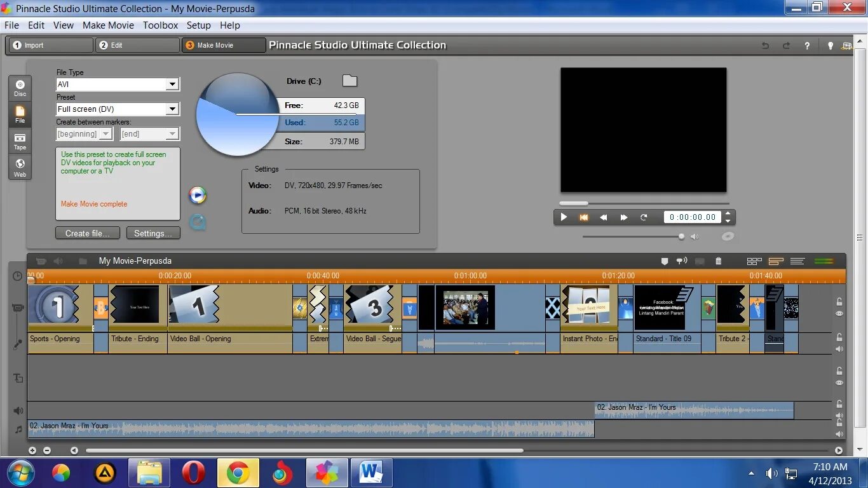Toggle lock on sound effects track
Viewport: 868px width, 488px height.
coord(839,404)
